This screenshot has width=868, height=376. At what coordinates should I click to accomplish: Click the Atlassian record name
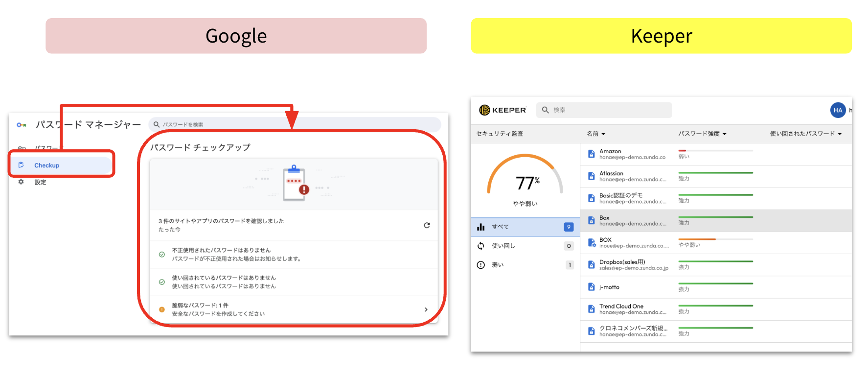point(611,173)
